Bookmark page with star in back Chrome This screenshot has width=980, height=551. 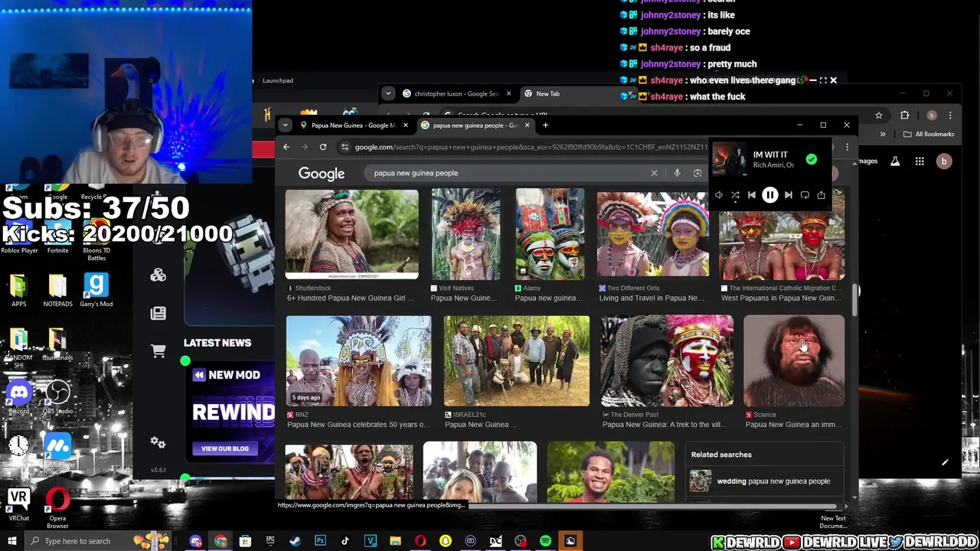point(879,116)
